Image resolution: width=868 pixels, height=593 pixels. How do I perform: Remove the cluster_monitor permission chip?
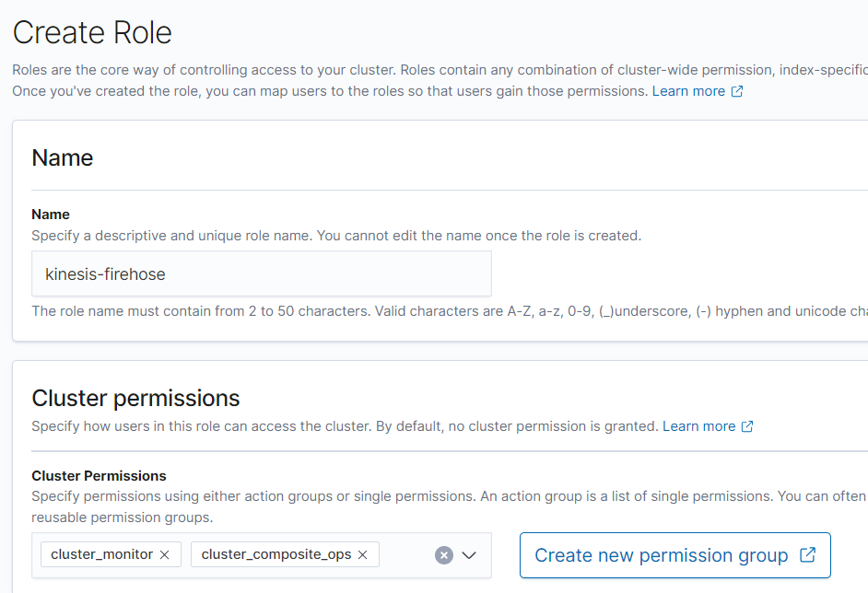165,554
